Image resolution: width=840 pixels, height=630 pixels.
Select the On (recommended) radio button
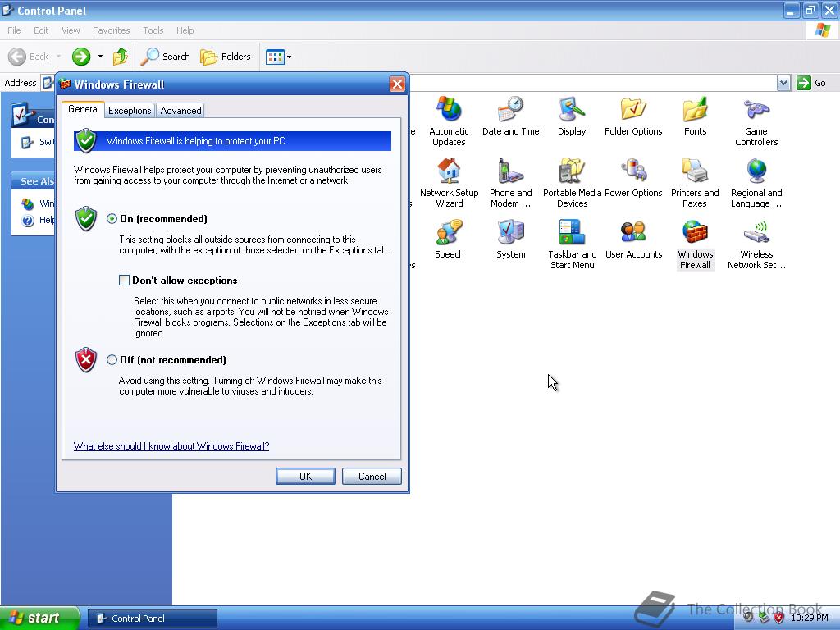[112, 218]
